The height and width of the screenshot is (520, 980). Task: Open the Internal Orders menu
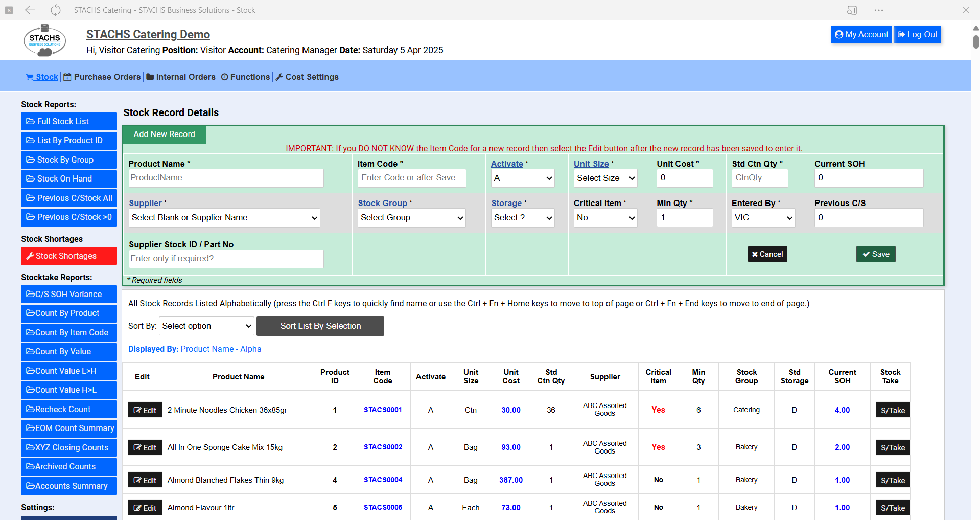point(181,77)
